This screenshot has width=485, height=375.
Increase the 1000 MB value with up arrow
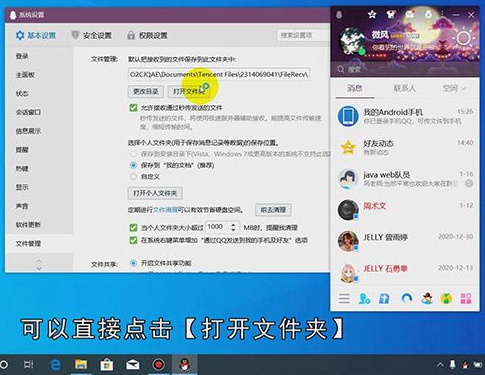click(233, 224)
